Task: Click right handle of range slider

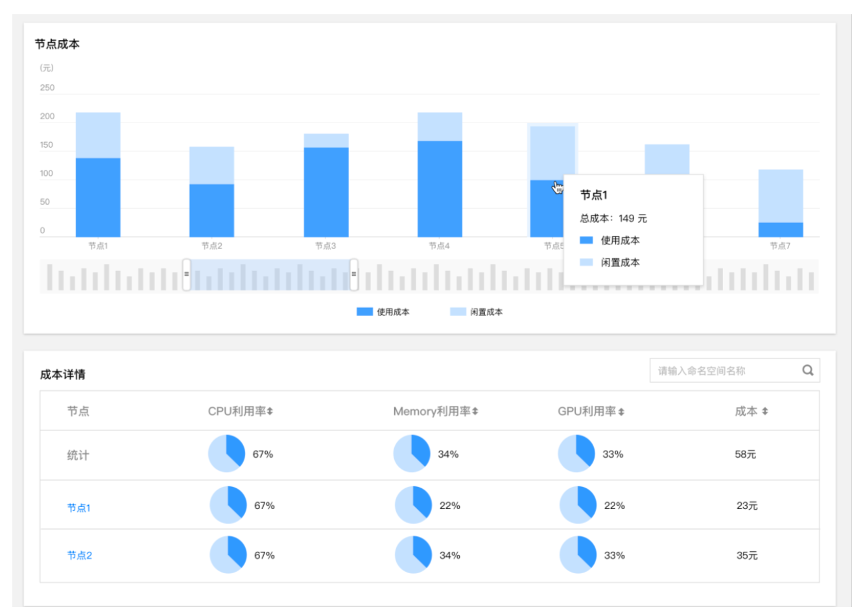Action: 353,274
